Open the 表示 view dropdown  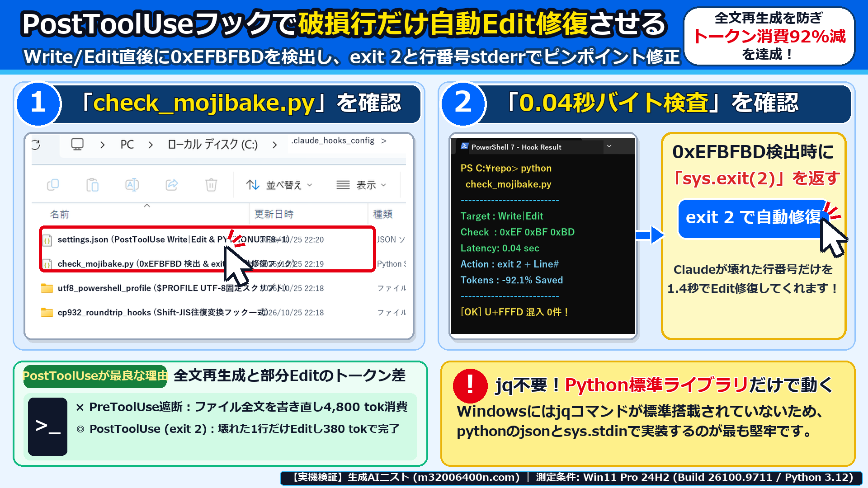[x=361, y=185]
